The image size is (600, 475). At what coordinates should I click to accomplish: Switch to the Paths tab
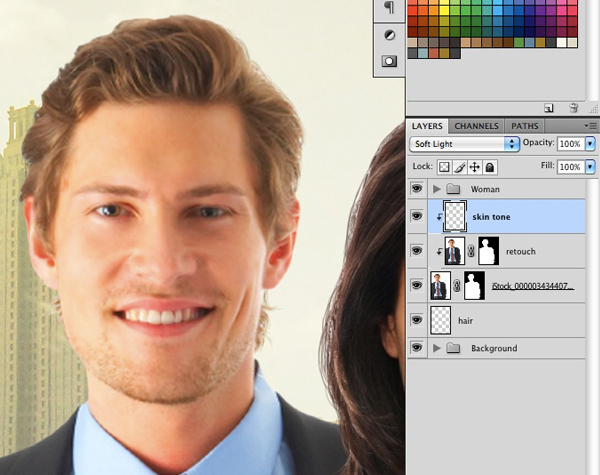tap(525, 126)
